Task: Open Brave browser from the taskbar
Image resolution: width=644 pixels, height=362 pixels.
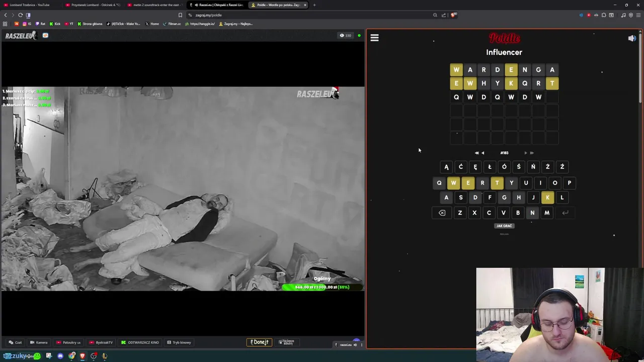Action: 83,356
